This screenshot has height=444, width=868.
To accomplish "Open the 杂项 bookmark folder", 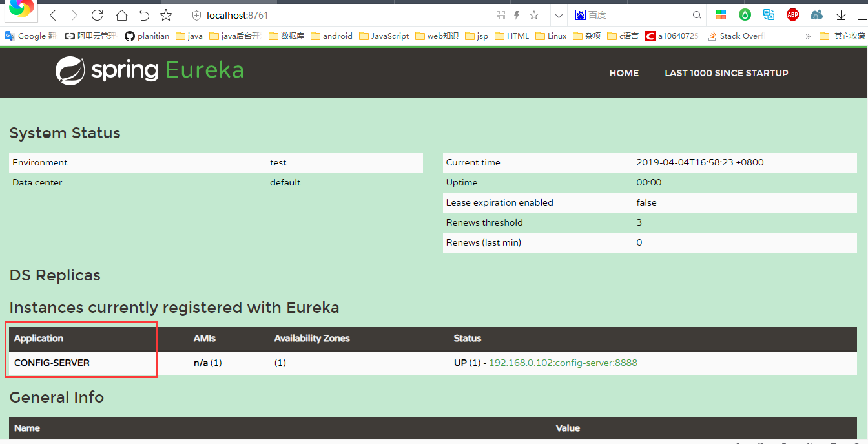I will 586,36.
